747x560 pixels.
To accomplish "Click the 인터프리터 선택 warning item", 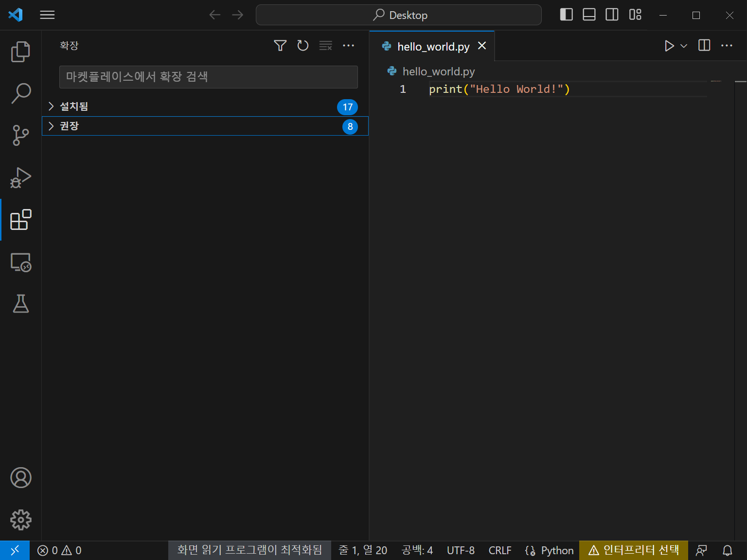I will pos(634,550).
